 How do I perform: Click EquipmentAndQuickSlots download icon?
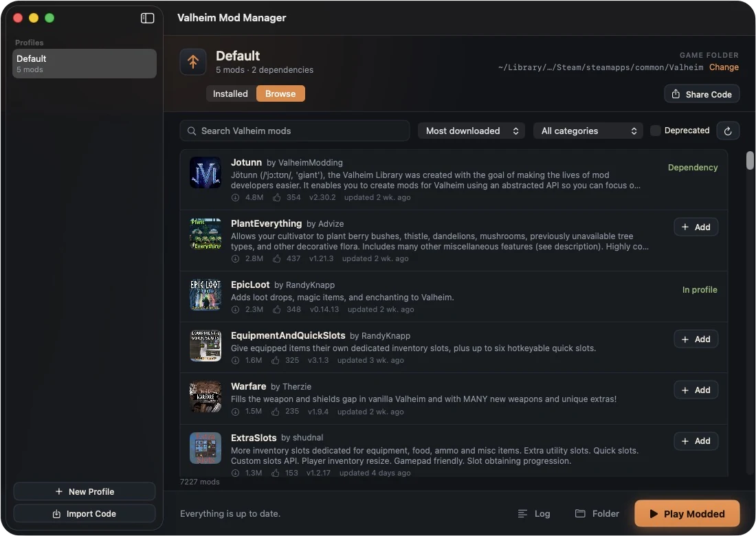click(235, 361)
